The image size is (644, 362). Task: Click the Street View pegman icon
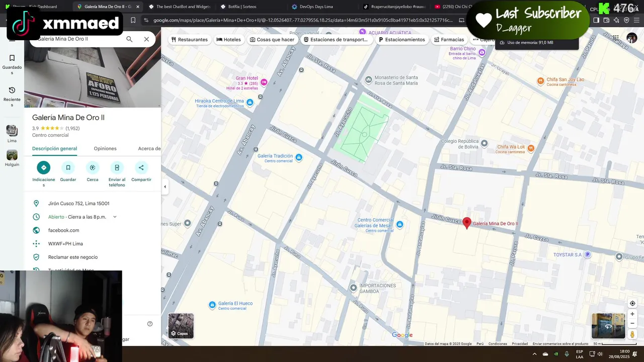click(x=632, y=334)
